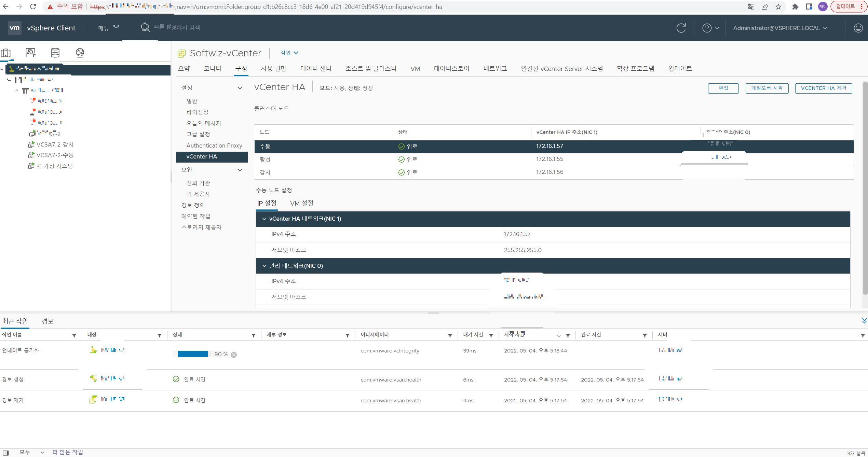
Task: Switch to the 데이터 센터 tab
Action: click(316, 69)
